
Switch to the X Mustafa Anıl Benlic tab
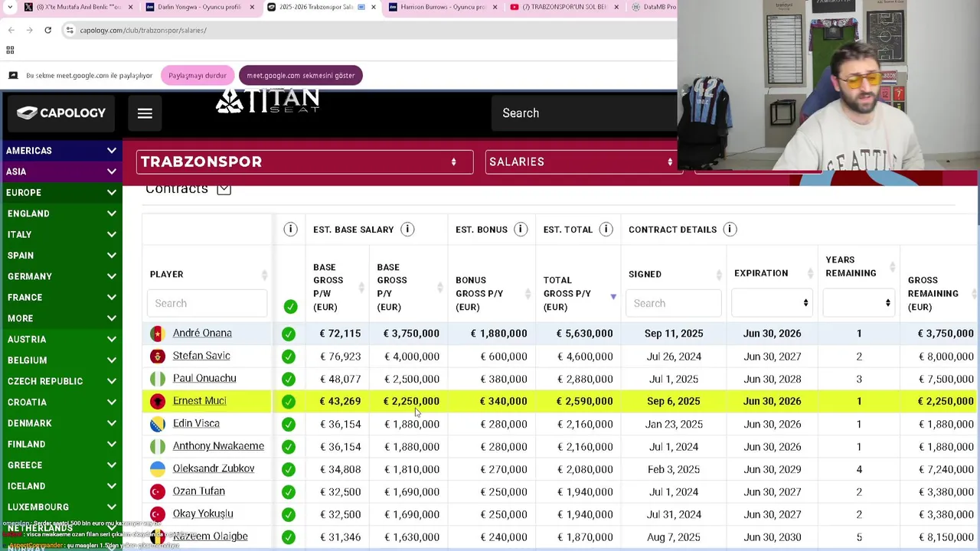click(x=79, y=7)
